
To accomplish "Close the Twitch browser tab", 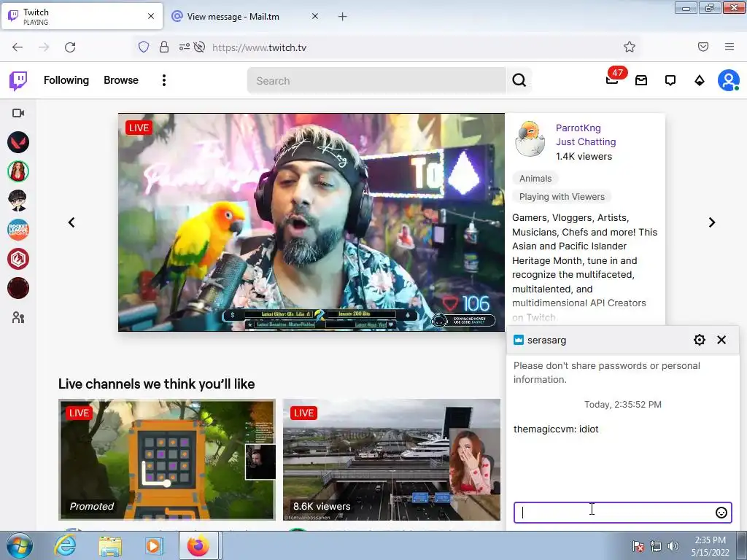I will 151,16.
